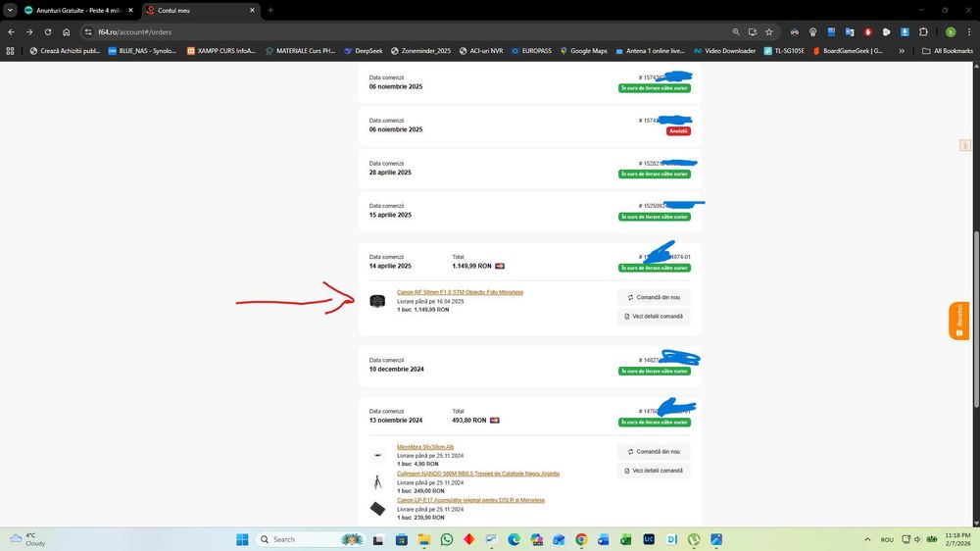Bookmark this page with the star icon
Screen dimensions: 980x551
768,32
